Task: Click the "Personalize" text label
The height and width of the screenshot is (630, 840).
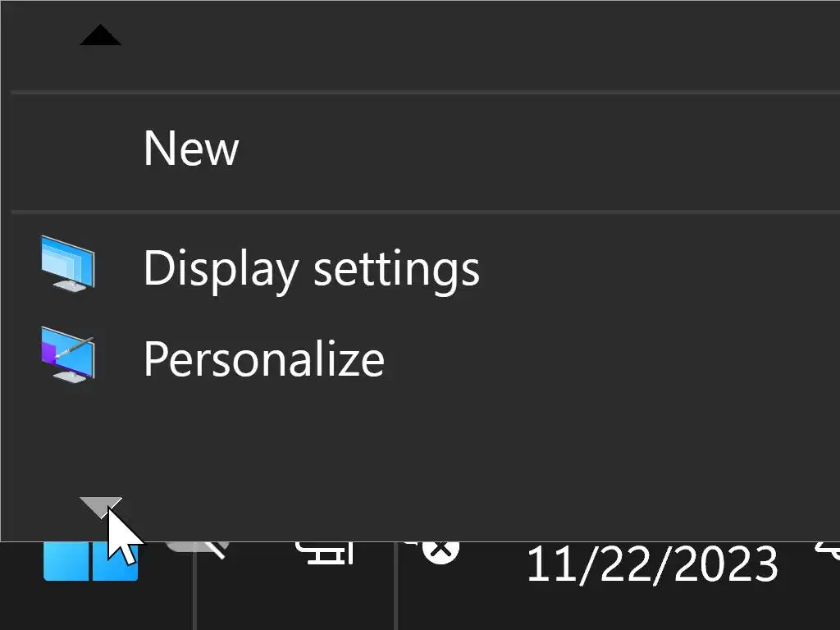Action: pos(263,358)
